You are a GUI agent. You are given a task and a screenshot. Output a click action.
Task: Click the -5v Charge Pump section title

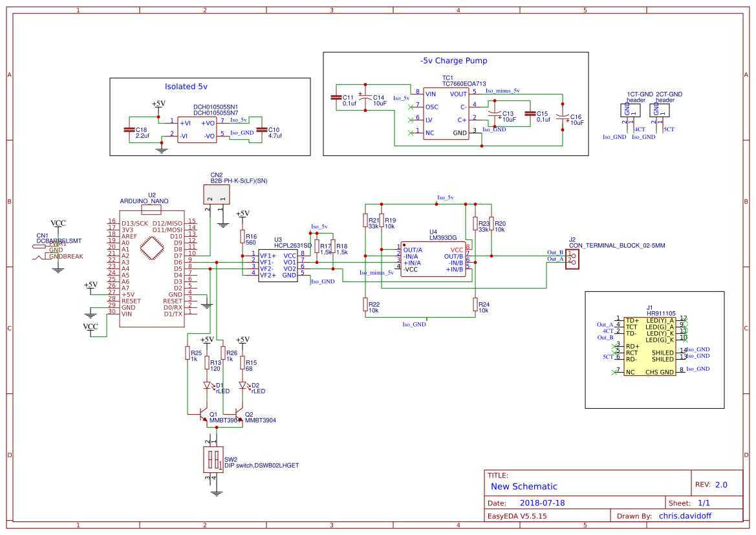tap(453, 61)
